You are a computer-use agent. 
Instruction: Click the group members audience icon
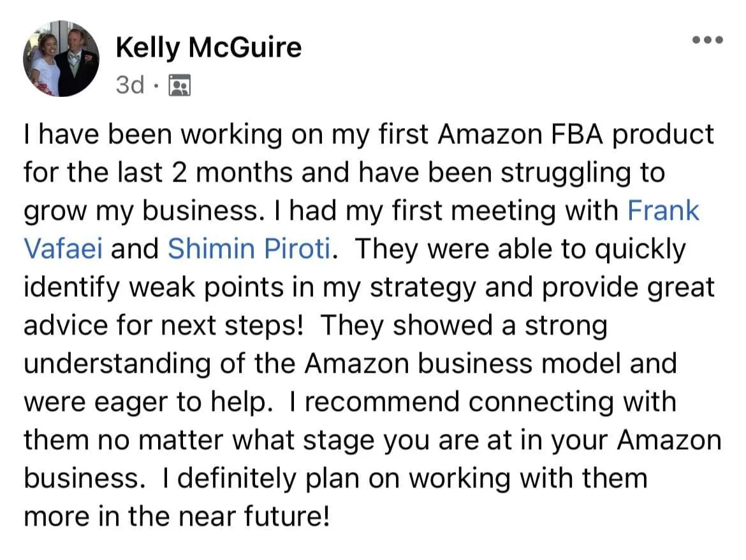(x=180, y=85)
